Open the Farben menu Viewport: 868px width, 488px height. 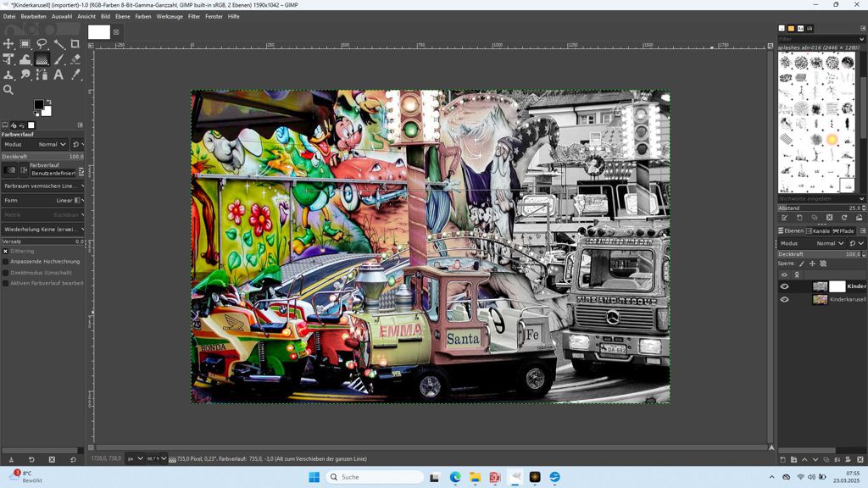coord(142,17)
